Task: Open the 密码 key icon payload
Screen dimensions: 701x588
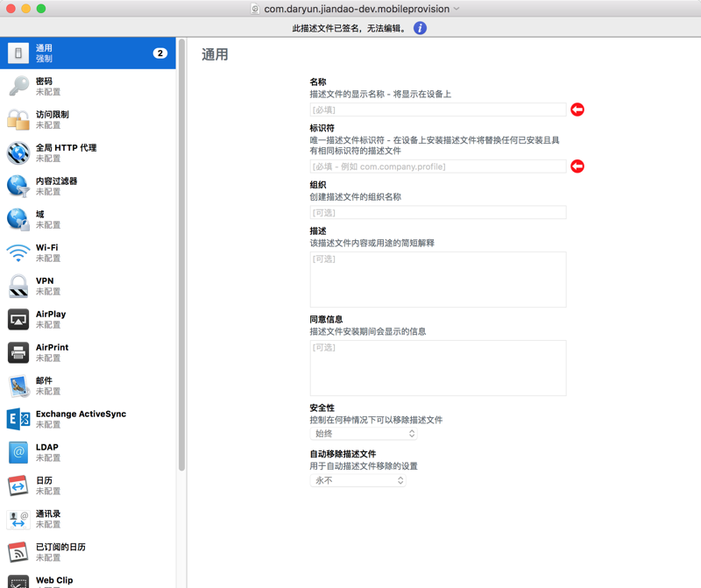Action: tap(18, 86)
